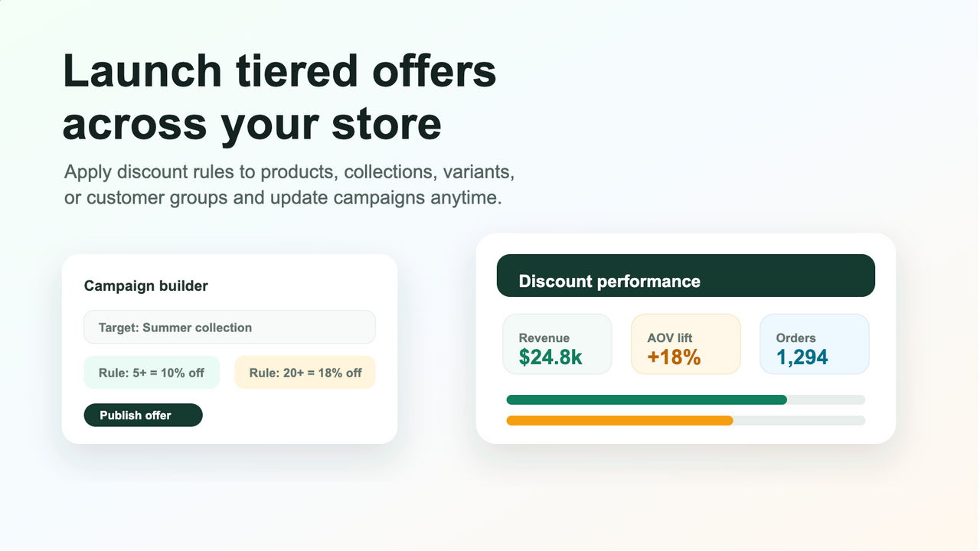This screenshot has height=551, width=980.
Task: Click the gray unfilled part of orange bar
Action: [799, 420]
